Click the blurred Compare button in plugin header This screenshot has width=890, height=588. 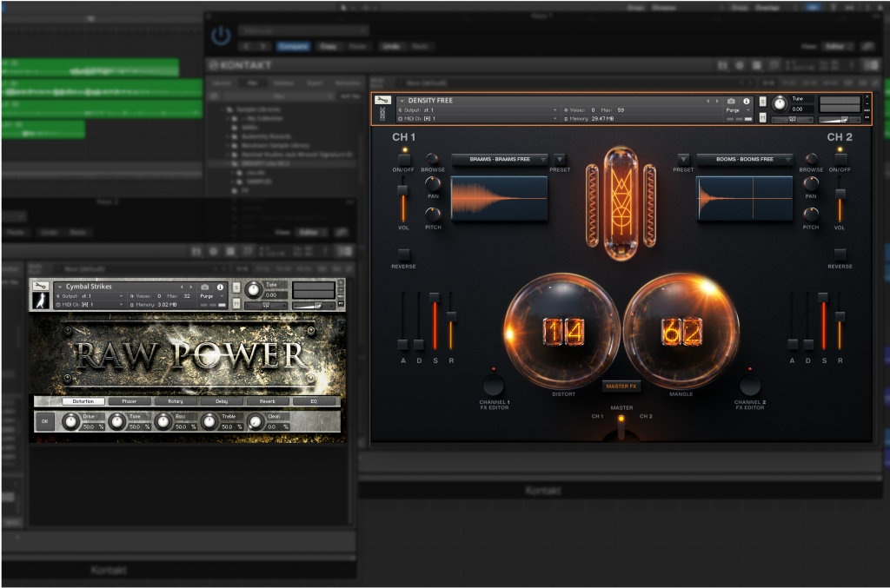tap(294, 47)
